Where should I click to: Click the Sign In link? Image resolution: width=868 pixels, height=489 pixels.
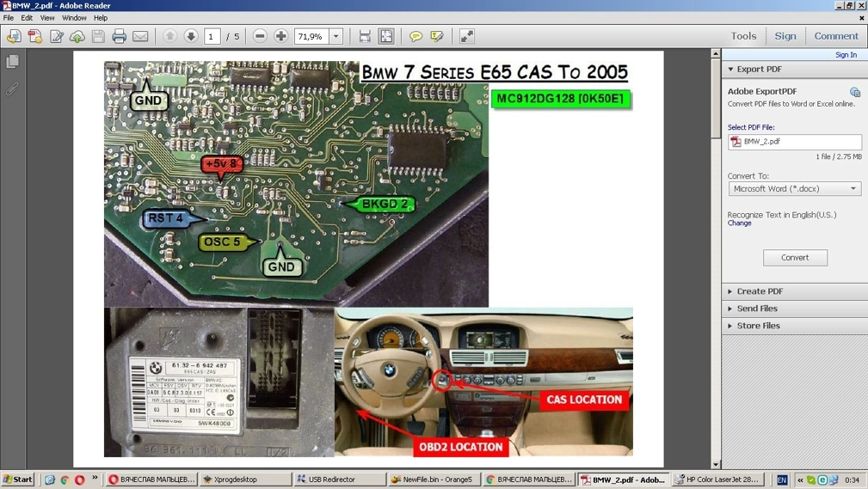846,55
